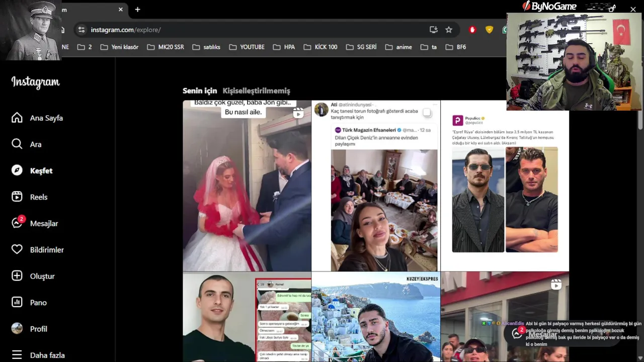The width and height of the screenshot is (644, 362).
Task: Open the anime bookmark folder
Action: point(398,47)
